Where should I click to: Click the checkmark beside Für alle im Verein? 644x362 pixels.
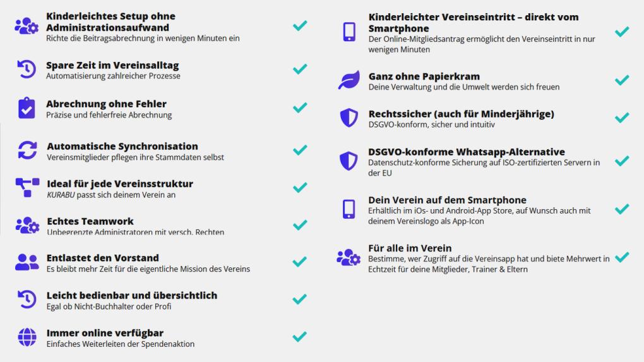click(x=622, y=257)
